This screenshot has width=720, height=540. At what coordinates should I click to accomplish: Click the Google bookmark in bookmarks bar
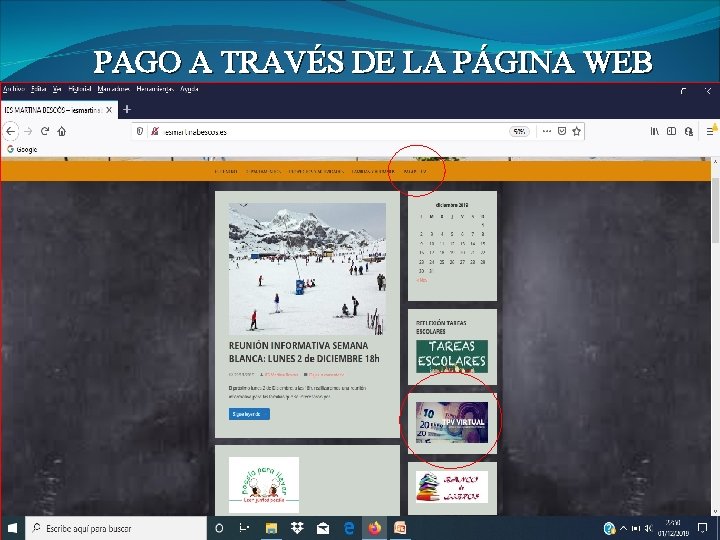pos(22,149)
